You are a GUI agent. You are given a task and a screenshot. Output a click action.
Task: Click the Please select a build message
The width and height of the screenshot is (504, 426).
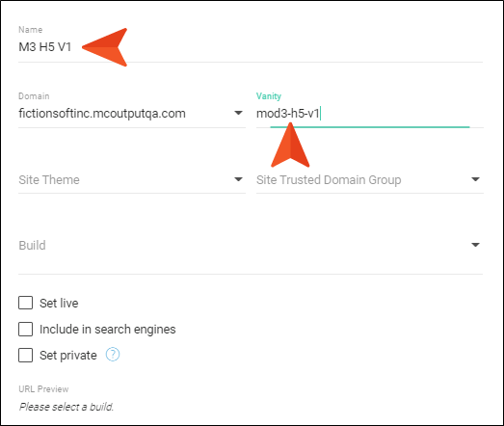click(x=66, y=407)
